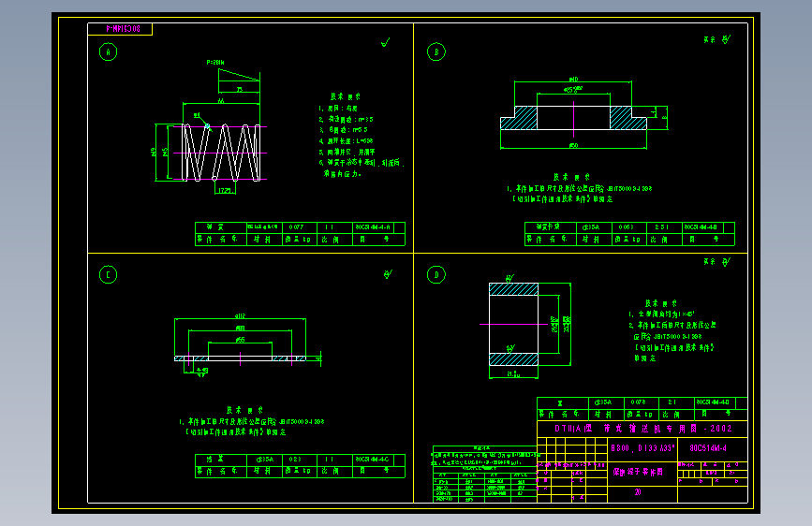The image size is (812, 526).
Task: Click the ø88 dimension in view C
Action: tap(240, 329)
